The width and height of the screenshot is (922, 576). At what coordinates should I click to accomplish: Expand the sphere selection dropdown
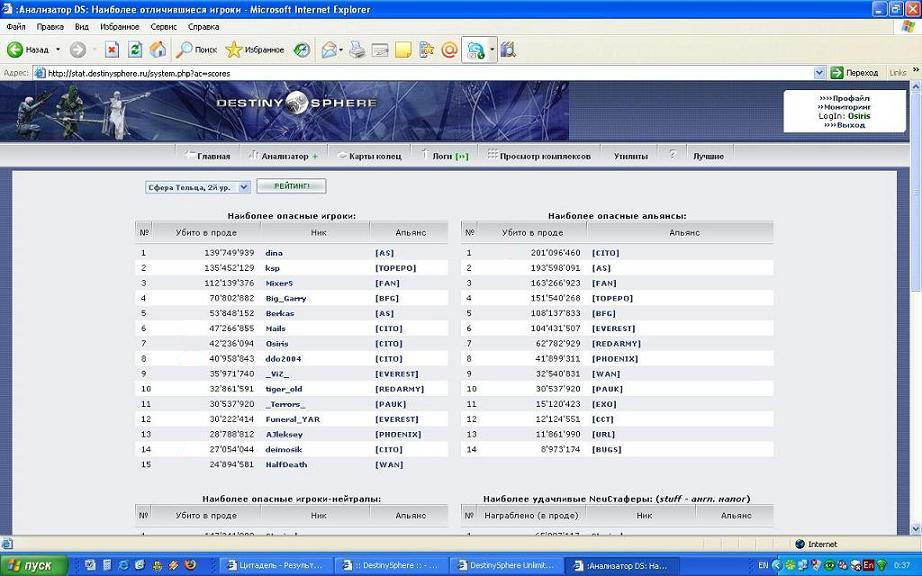pos(244,187)
